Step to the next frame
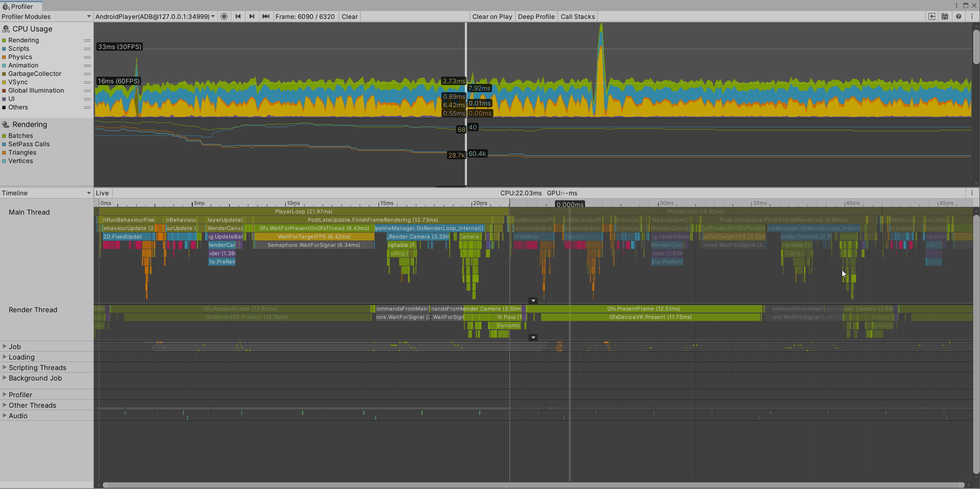This screenshot has width=980, height=489. 252,16
